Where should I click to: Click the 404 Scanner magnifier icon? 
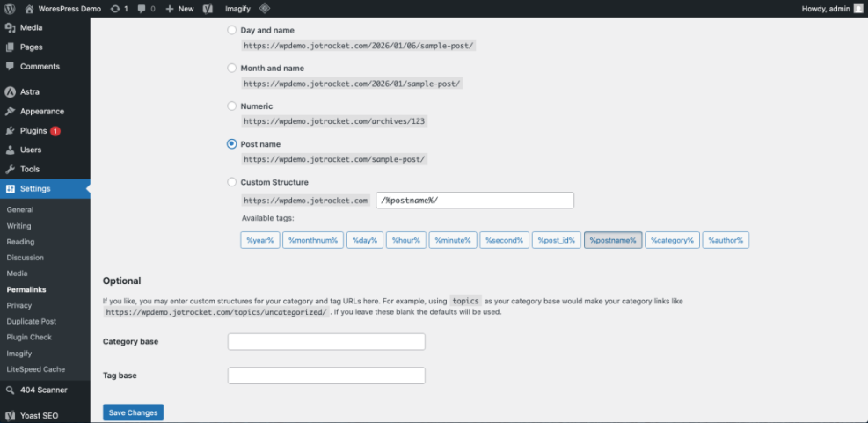(10, 390)
